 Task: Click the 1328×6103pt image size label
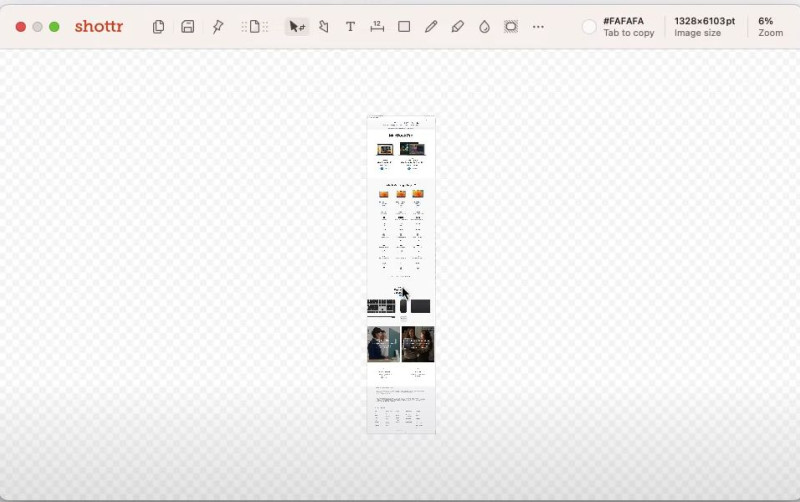tap(705, 21)
